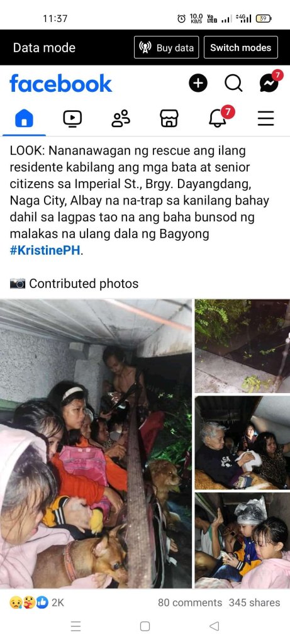Tap the Switch modes button
Viewport: 290px width, 644px height.
tap(241, 48)
